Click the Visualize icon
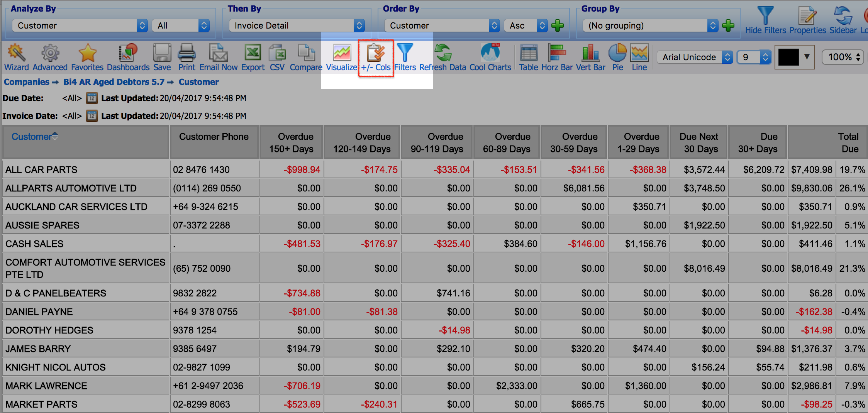The height and width of the screenshot is (413, 868). pyautogui.click(x=342, y=58)
